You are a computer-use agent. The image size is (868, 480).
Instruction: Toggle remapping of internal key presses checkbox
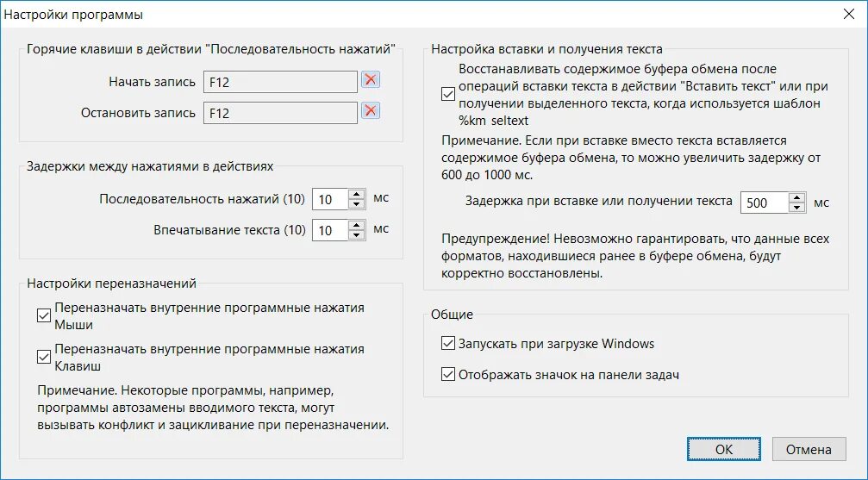44,357
